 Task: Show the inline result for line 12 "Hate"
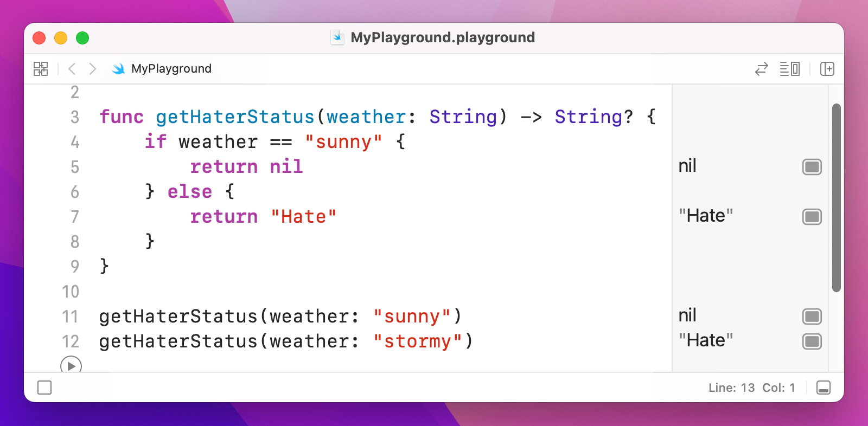(x=812, y=341)
